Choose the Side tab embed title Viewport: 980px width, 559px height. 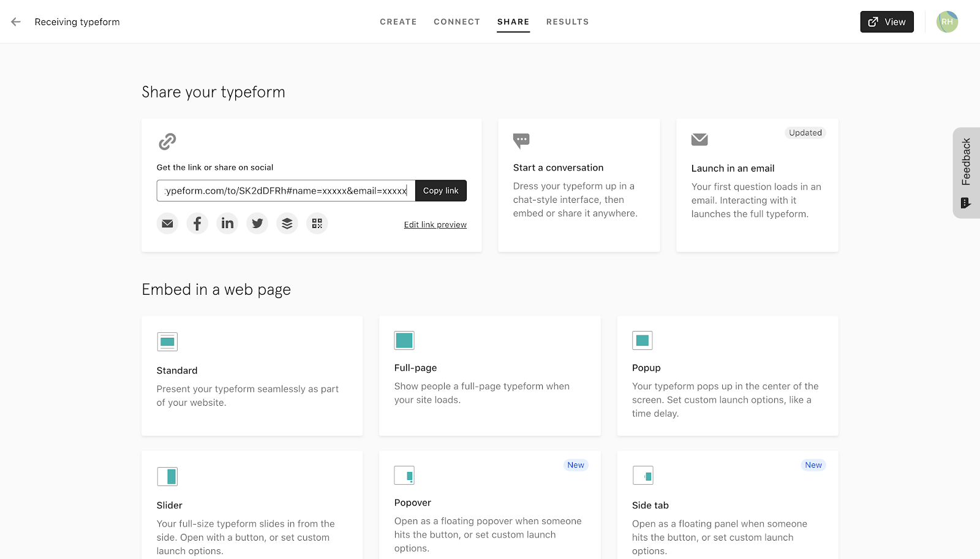coord(650,506)
